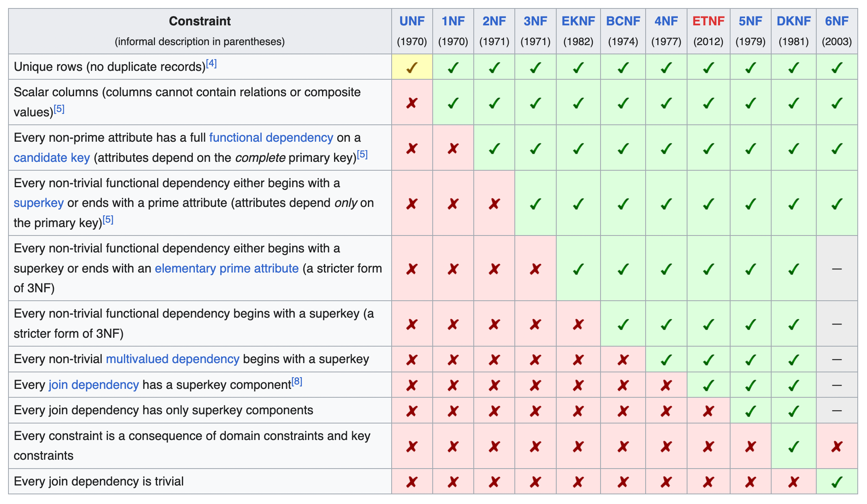Click the 'superkey' hyperlink
This screenshot has height=504, width=867.
pos(39,203)
